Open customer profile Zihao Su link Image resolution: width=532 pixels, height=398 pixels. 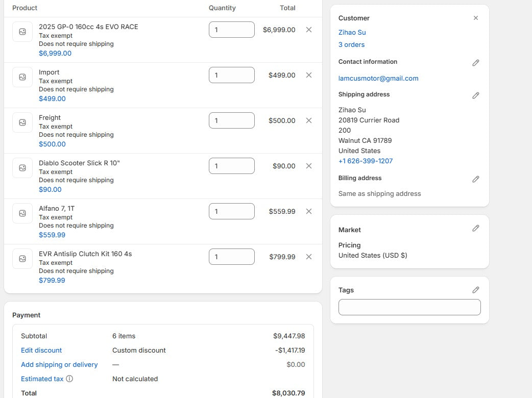(x=352, y=33)
